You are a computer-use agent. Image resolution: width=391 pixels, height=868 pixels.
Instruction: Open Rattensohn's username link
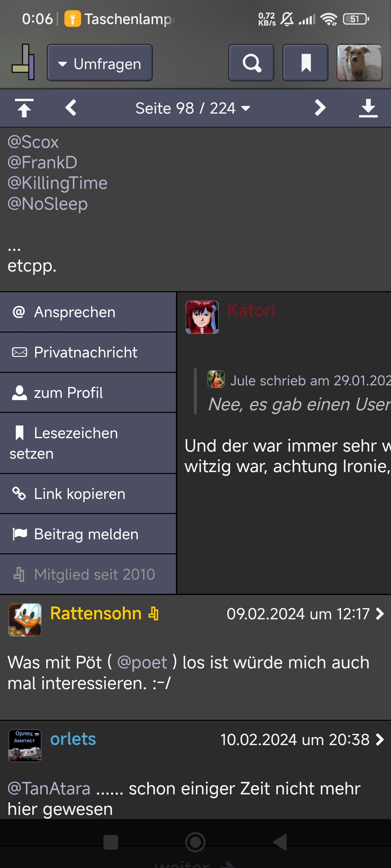[x=96, y=613]
